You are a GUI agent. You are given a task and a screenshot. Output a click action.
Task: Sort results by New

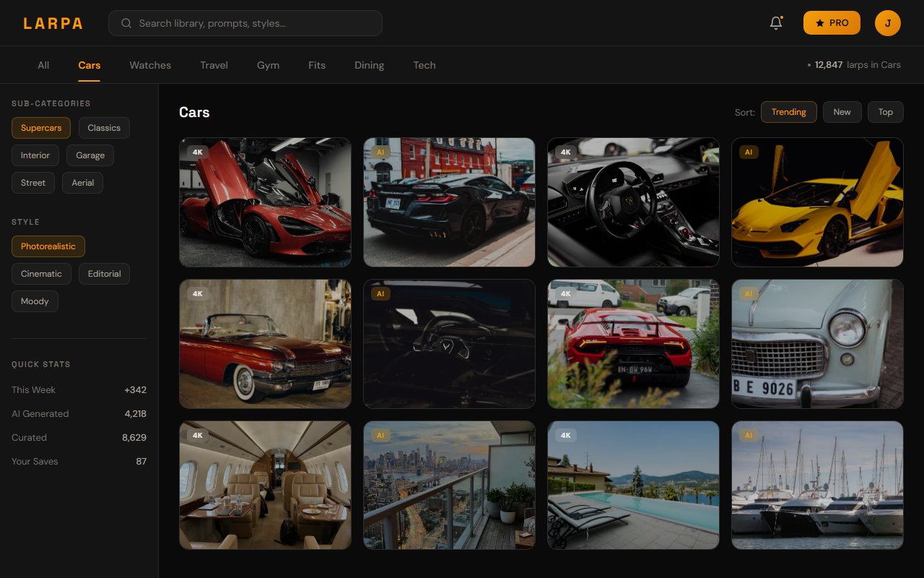[842, 112]
